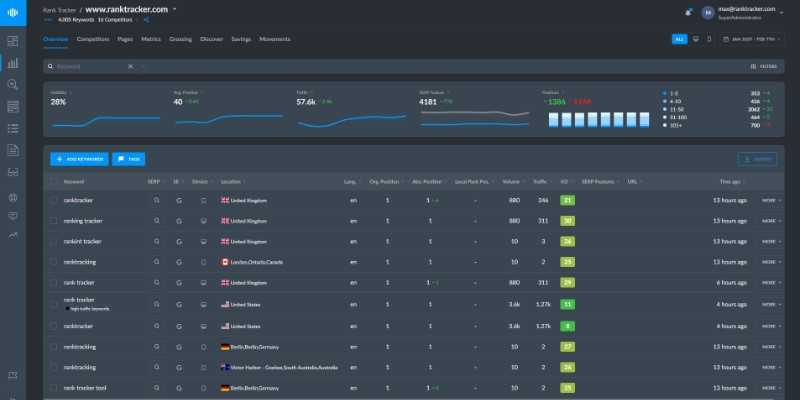Viewport: 800px width, 400px height.
Task: Tick checkbox for ranktracking Canada row
Action: (x=54, y=262)
